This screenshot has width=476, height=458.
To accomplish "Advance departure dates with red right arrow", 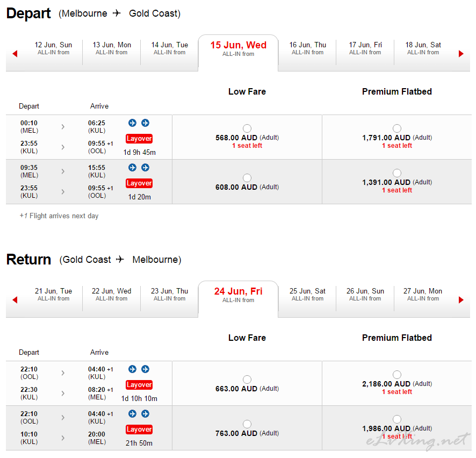I will click(x=461, y=54).
